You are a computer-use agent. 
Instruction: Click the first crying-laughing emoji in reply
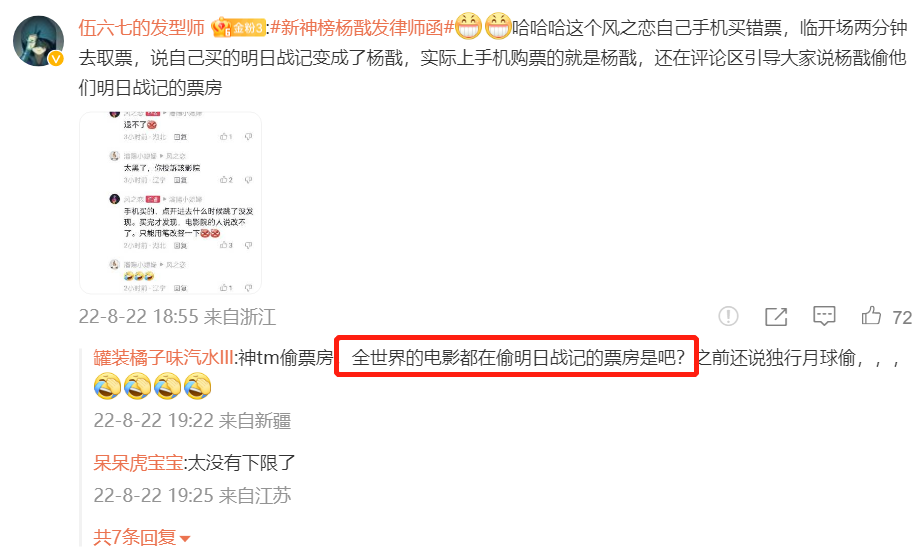click(107, 387)
